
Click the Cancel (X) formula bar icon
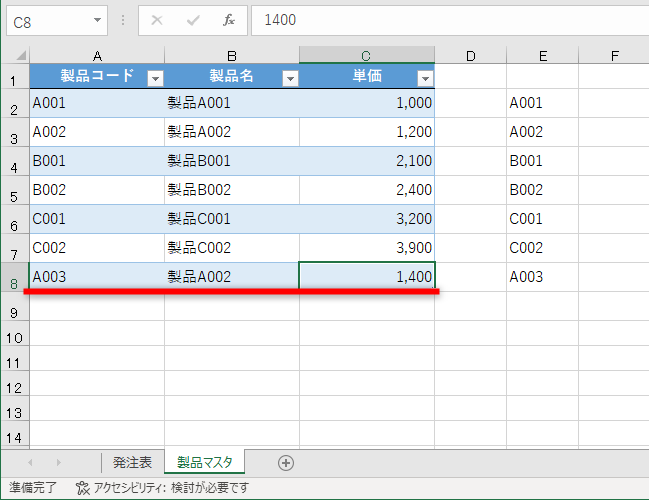pos(157,20)
